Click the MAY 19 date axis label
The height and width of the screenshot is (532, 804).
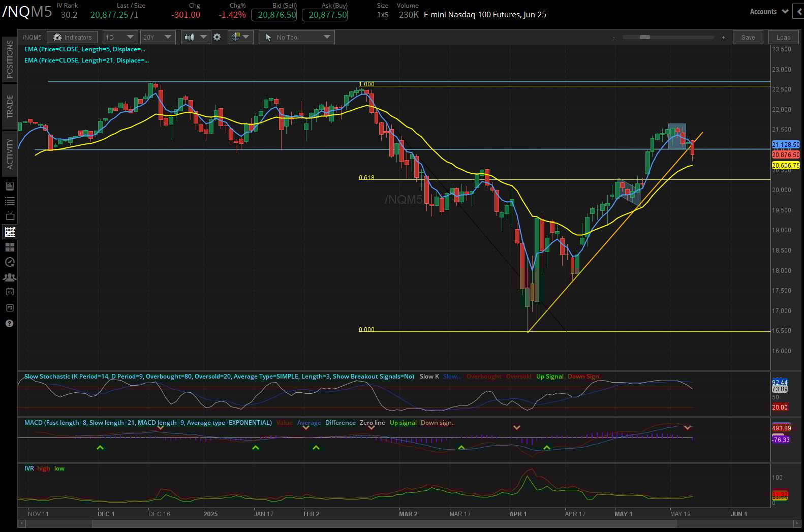680,514
